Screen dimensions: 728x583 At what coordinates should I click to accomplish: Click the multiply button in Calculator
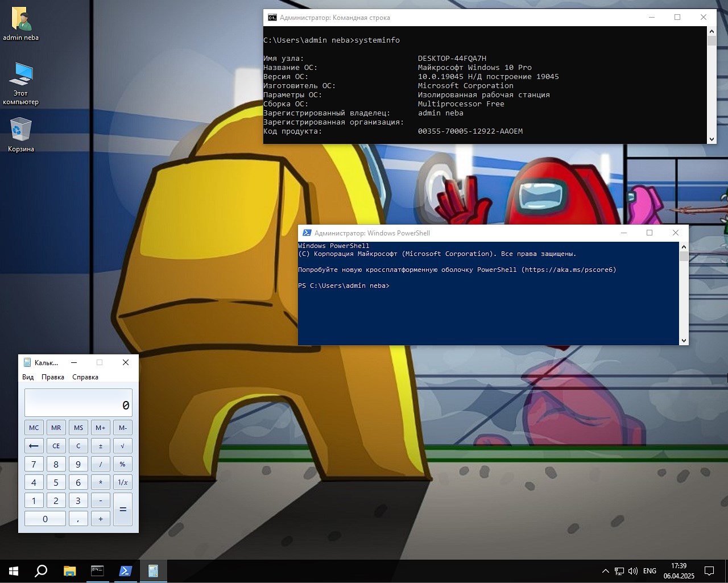click(x=101, y=482)
